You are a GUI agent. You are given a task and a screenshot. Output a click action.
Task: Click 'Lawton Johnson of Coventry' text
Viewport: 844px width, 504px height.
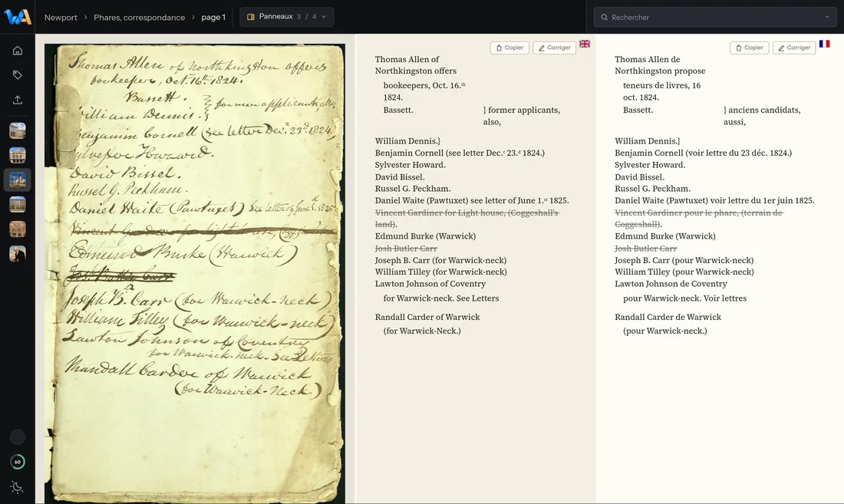430,284
